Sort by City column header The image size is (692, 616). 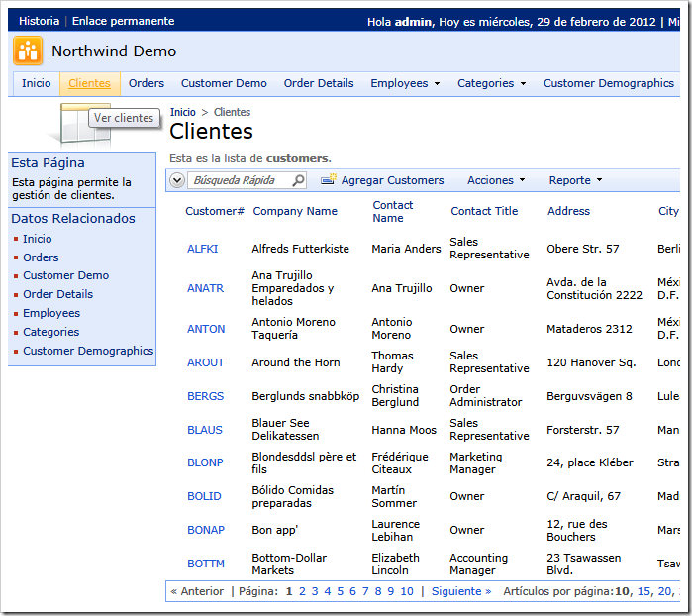pyautogui.click(x=668, y=211)
